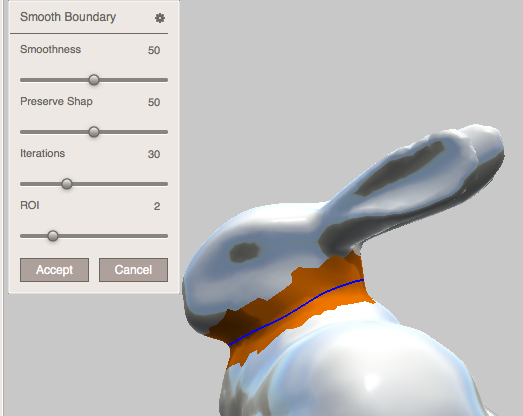Viewport: 523px width, 416px height.
Task: Click the blue boundary line on the neck
Action: 296,312
